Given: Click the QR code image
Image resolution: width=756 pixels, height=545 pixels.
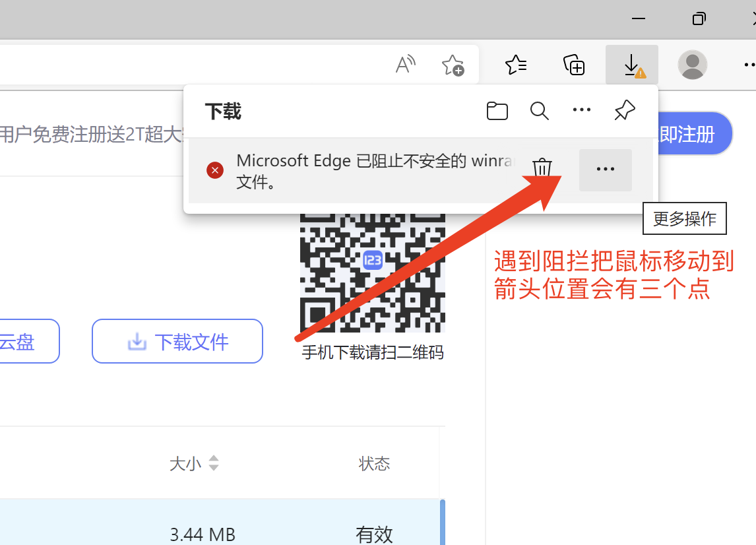Looking at the screenshot, I should coord(373,273).
